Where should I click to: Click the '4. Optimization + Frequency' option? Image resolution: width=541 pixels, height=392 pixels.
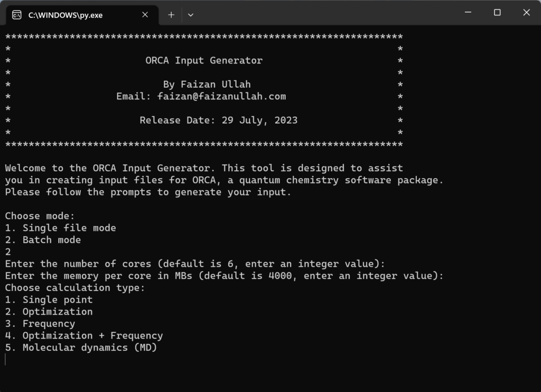pos(84,335)
